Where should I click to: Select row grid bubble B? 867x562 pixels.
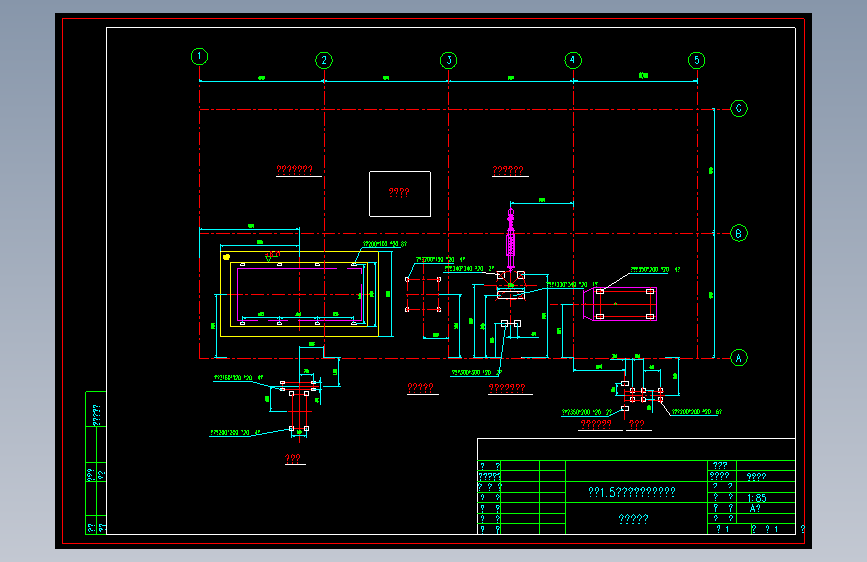tap(739, 233)
